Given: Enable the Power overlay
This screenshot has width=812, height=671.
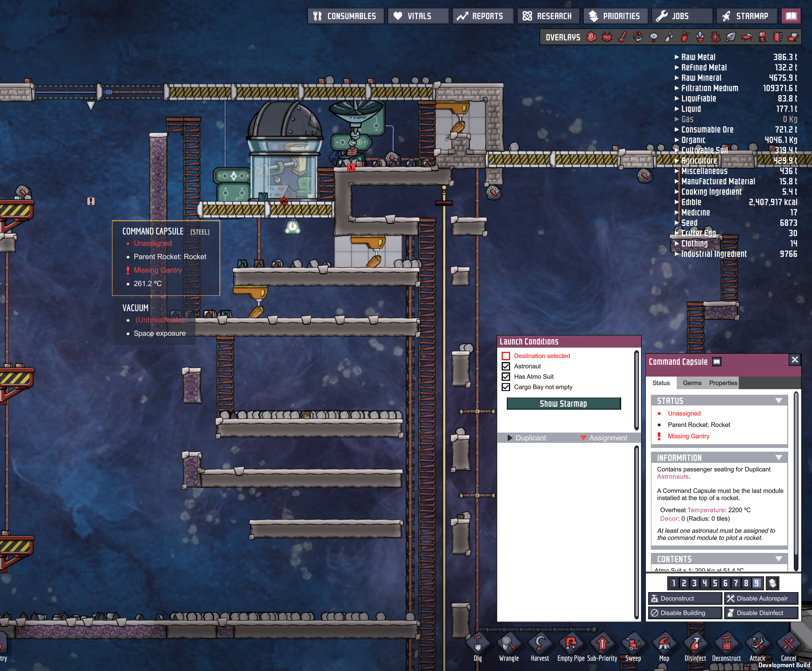Looking at the screenshot, I should [607, 37].
